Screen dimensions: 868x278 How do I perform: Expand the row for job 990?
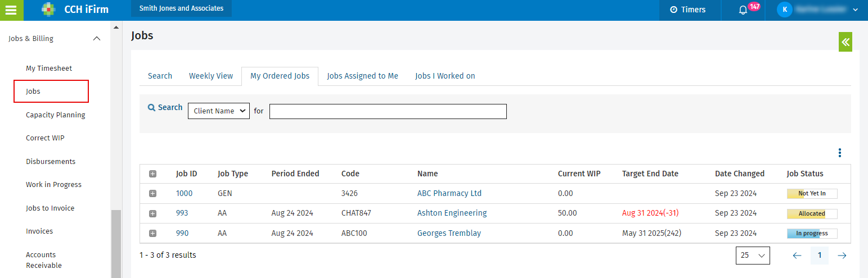[x=152, y=233]
